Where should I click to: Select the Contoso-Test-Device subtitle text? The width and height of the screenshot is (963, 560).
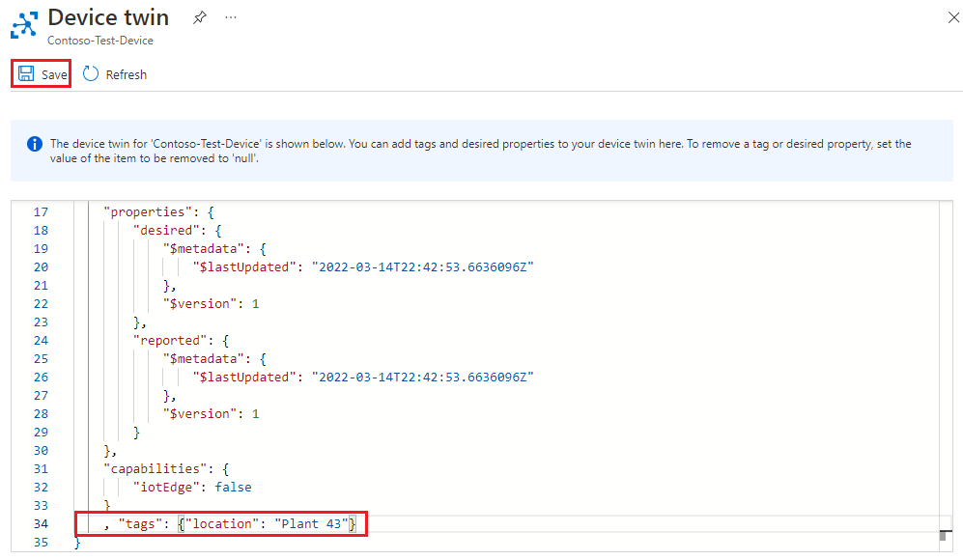click(x=99, y=41)
